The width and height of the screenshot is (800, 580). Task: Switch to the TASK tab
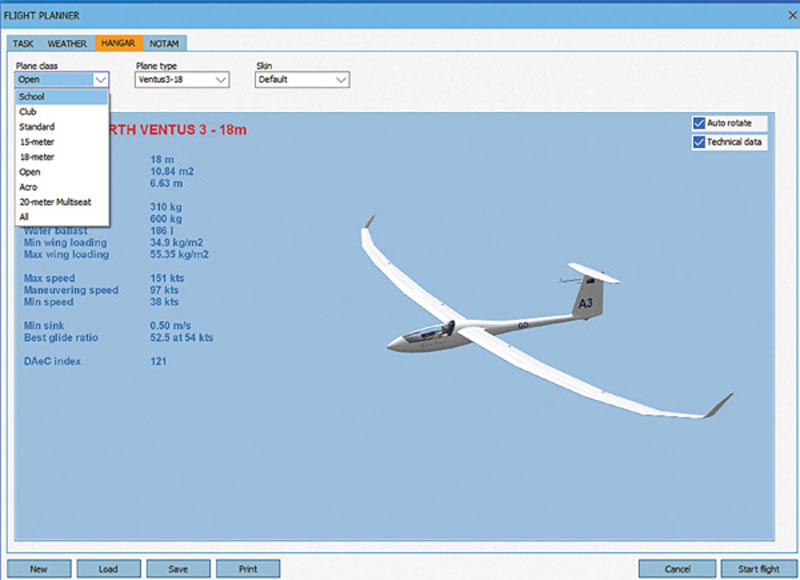tap(22, 43)
